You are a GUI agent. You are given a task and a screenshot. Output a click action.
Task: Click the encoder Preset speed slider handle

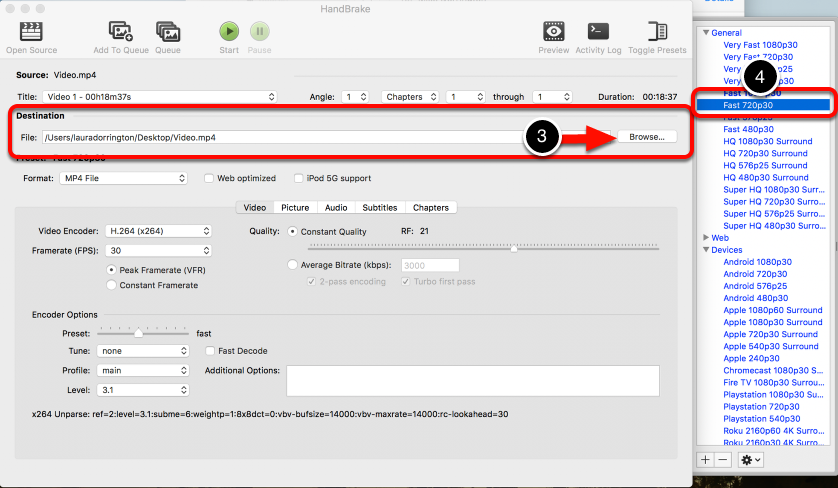point(138,333)
